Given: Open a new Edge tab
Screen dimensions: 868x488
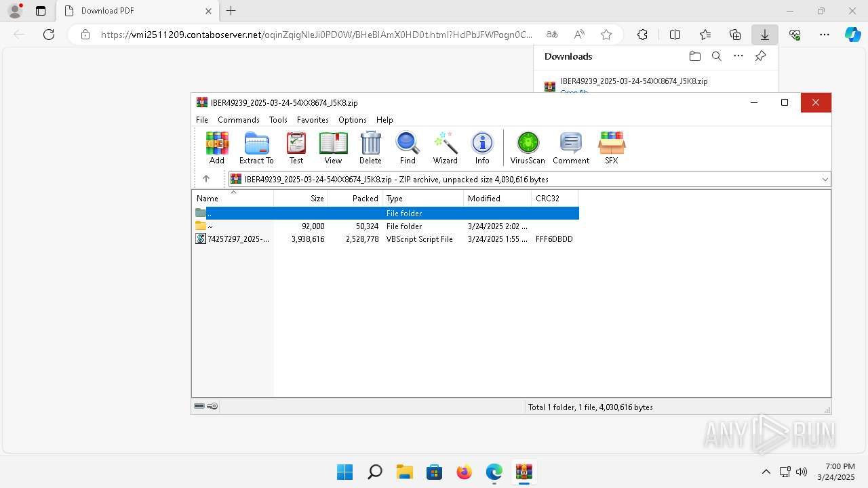Looking at the screenshot, I should tap(231, 11).
